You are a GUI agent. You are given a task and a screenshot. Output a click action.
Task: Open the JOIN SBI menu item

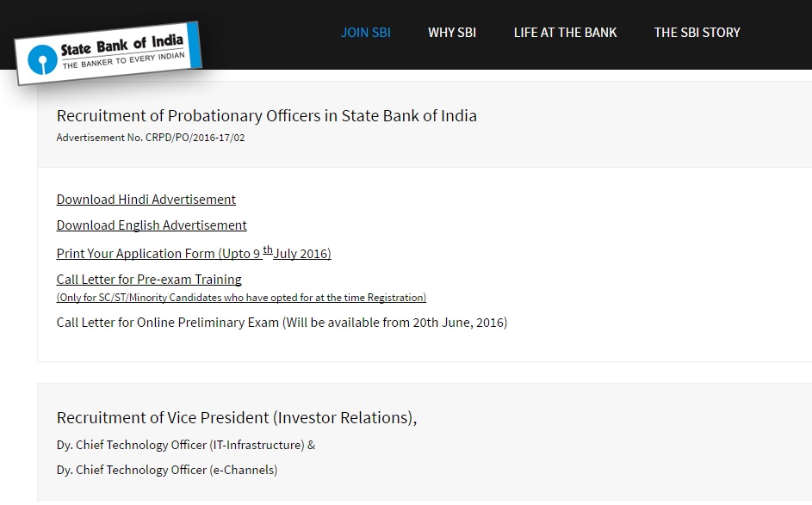(366, 33)
